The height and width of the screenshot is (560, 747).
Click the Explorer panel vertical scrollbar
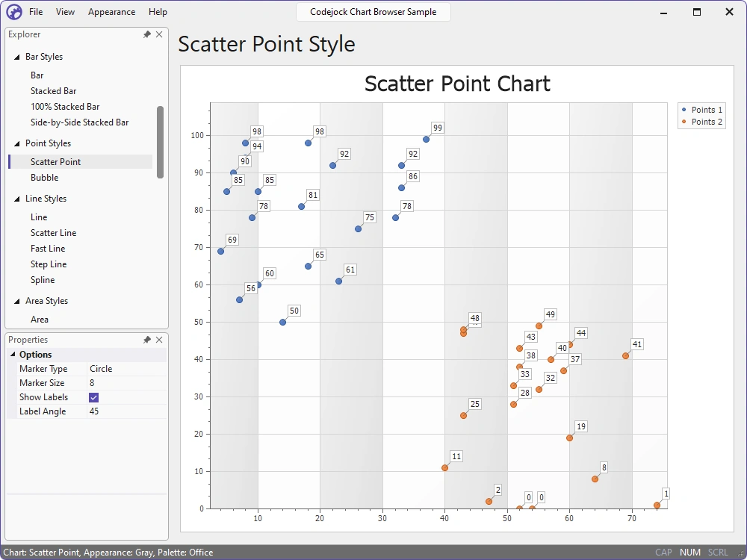(x=160, y=143)
